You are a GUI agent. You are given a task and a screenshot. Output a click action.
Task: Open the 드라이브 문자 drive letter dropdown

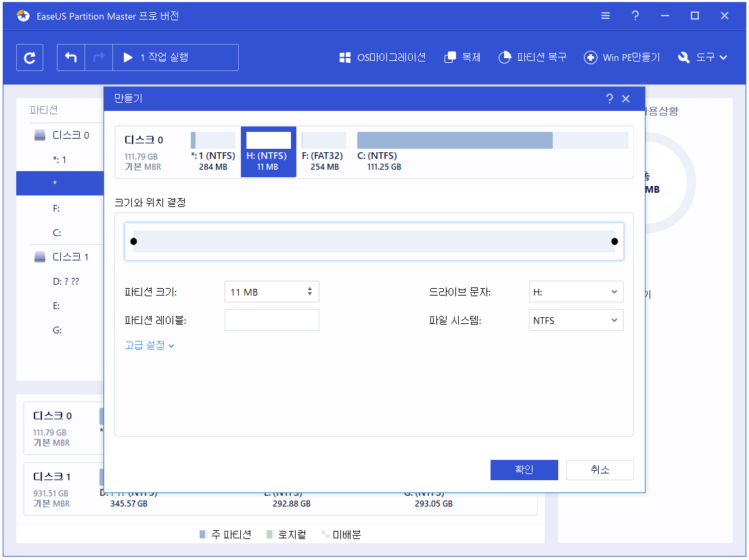click(576, 292)
